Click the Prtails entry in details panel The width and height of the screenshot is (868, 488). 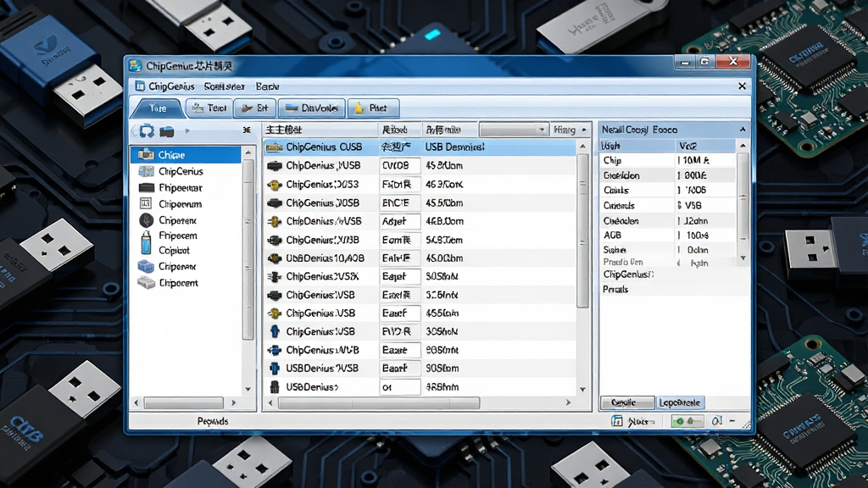615,289
